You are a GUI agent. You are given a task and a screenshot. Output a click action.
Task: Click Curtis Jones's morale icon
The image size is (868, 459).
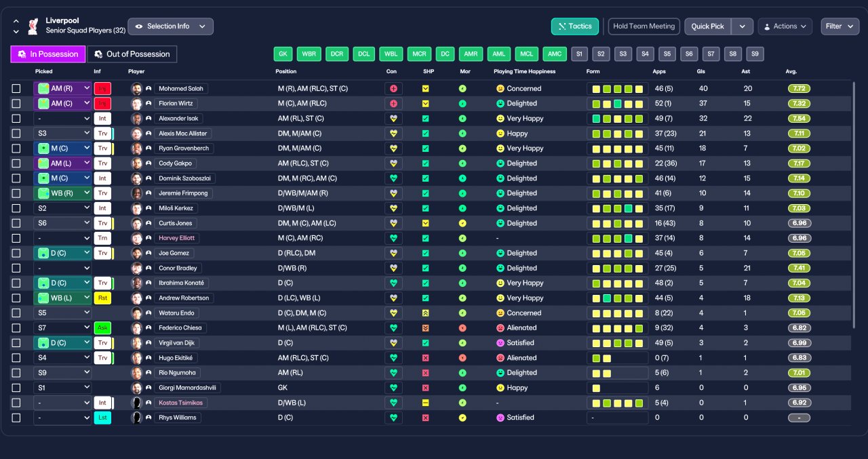462,223
